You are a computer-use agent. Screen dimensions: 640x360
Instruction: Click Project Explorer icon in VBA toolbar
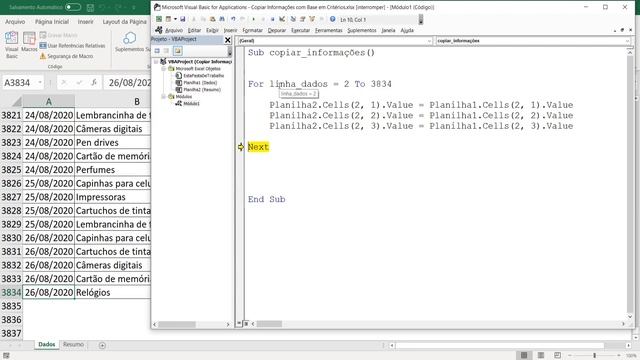[293, 19]
